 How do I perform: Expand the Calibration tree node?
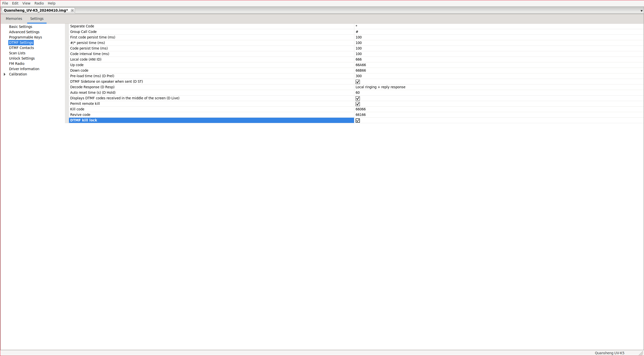coord(5,74)
